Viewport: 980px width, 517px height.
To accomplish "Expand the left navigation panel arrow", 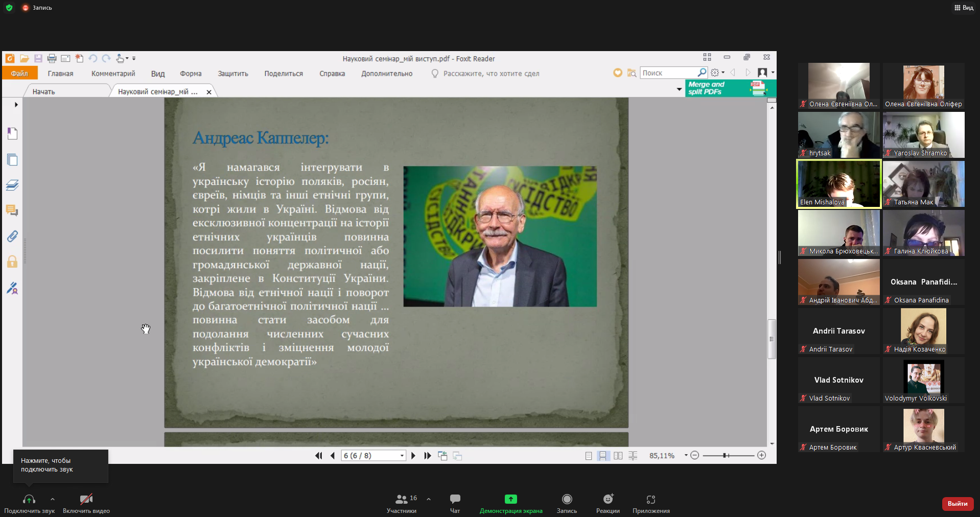I will [16, 105].
